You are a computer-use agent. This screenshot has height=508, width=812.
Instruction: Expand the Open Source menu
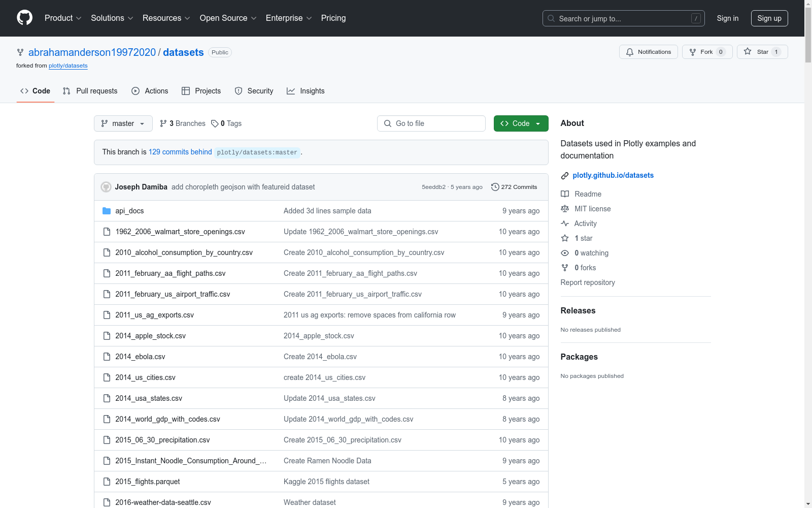(228, 18)
